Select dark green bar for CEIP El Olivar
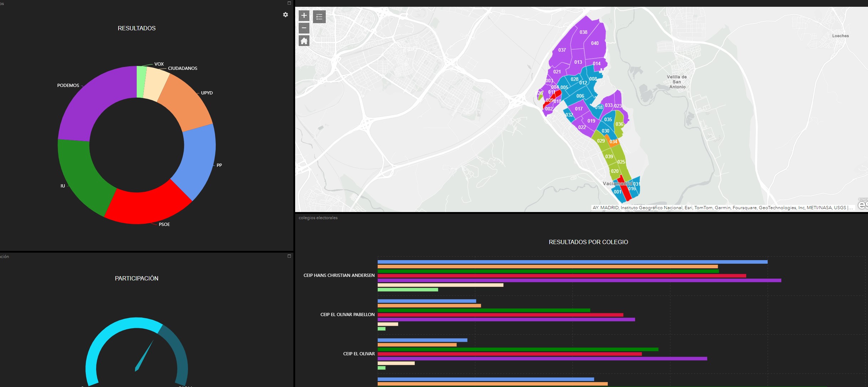The width and height of the screenshot is (868, 387). tap(518, 350)
